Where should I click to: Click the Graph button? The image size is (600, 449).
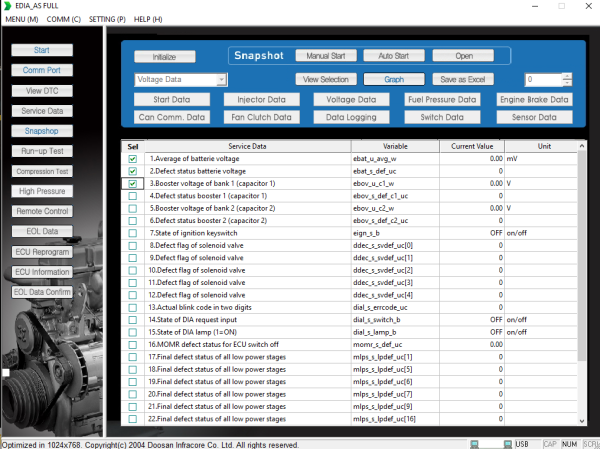(394, 79)
